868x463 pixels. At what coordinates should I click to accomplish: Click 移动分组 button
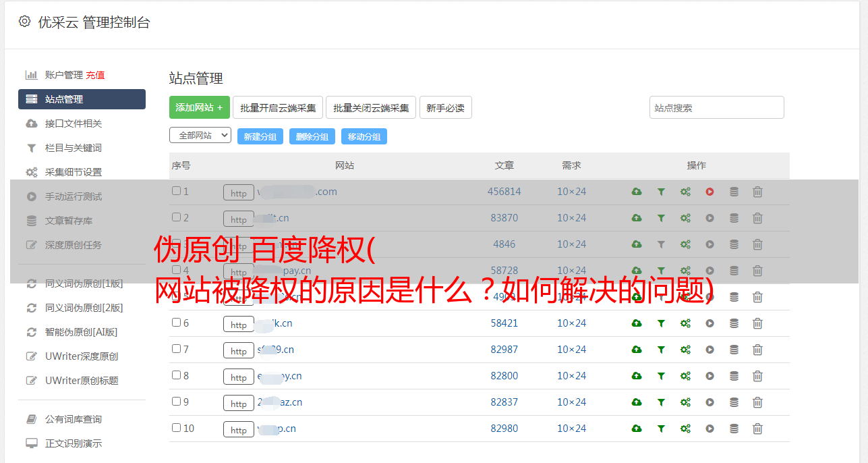pyautogui.click(x=364, y=136)
